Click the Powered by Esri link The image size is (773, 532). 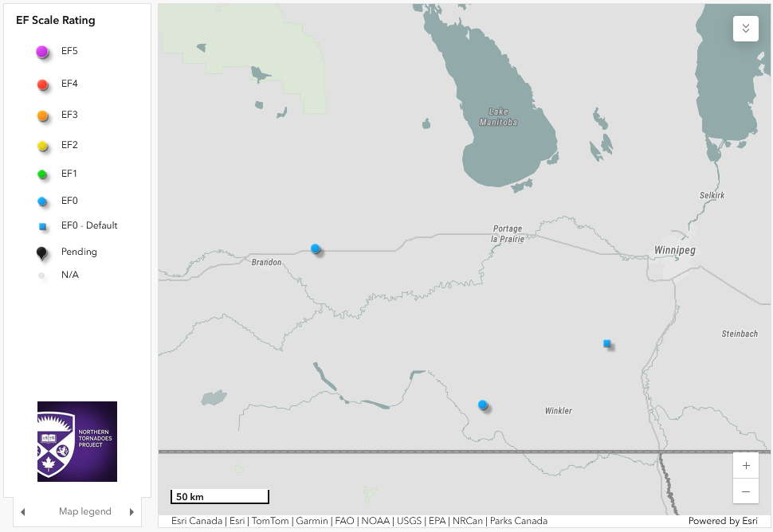(x=723, y=521)
